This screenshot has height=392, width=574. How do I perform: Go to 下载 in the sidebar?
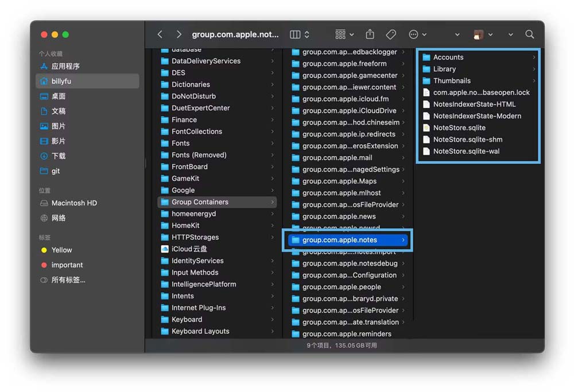59,156
